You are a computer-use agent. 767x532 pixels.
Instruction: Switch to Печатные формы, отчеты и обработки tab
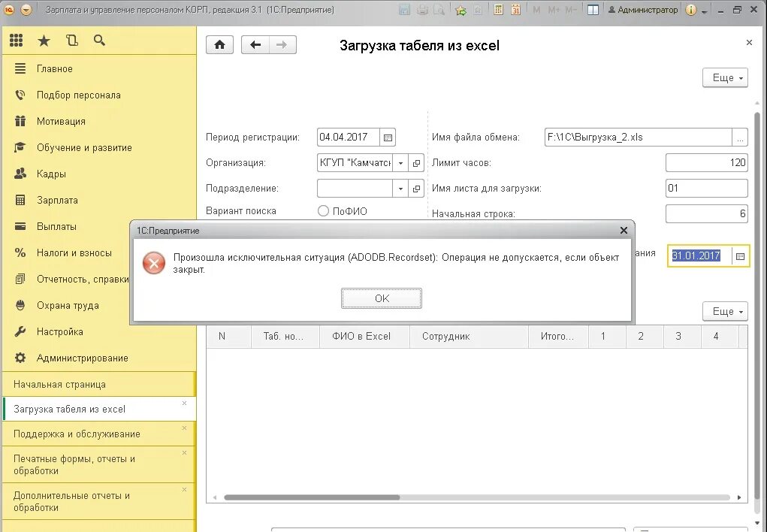pos(99,464)
